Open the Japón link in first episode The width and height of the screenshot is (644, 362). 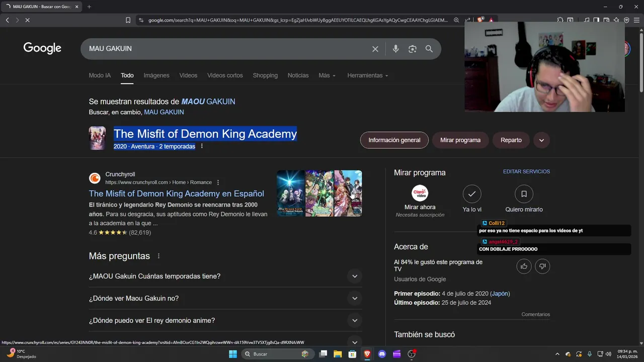click(500, 294)
